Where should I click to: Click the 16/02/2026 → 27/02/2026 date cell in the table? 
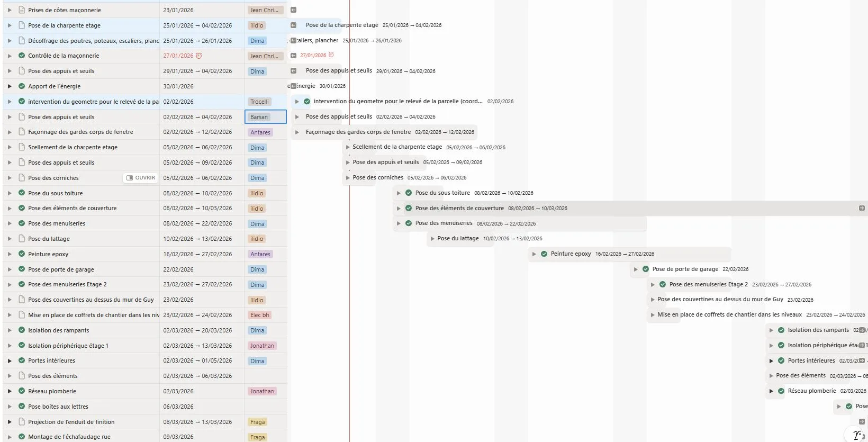197,254
